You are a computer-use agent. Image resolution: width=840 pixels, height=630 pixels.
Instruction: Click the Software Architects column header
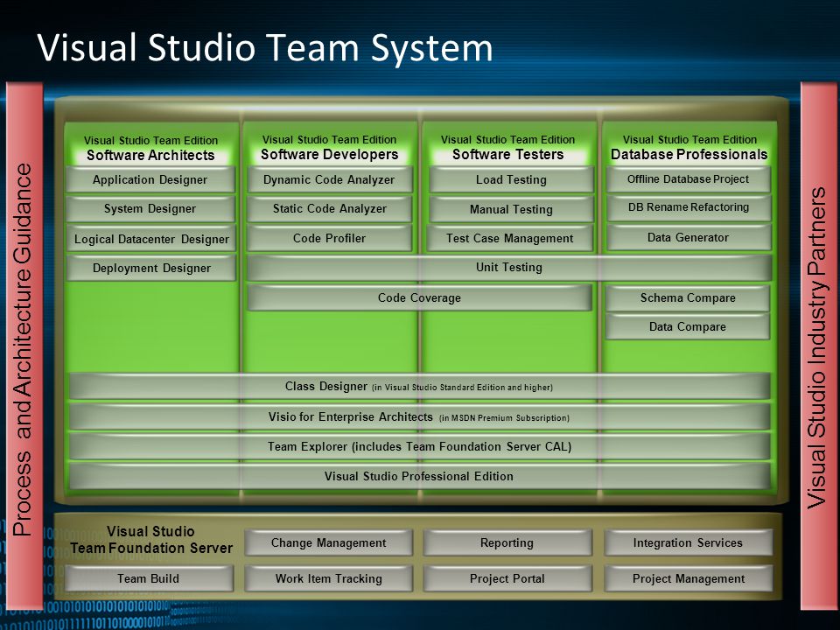tap(150, 149)
